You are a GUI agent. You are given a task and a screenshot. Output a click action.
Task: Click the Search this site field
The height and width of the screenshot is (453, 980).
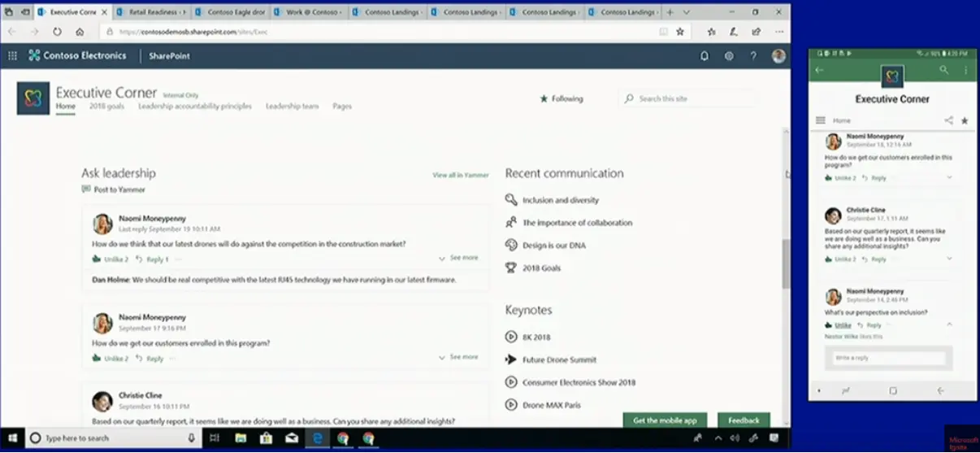pos(691,98)
